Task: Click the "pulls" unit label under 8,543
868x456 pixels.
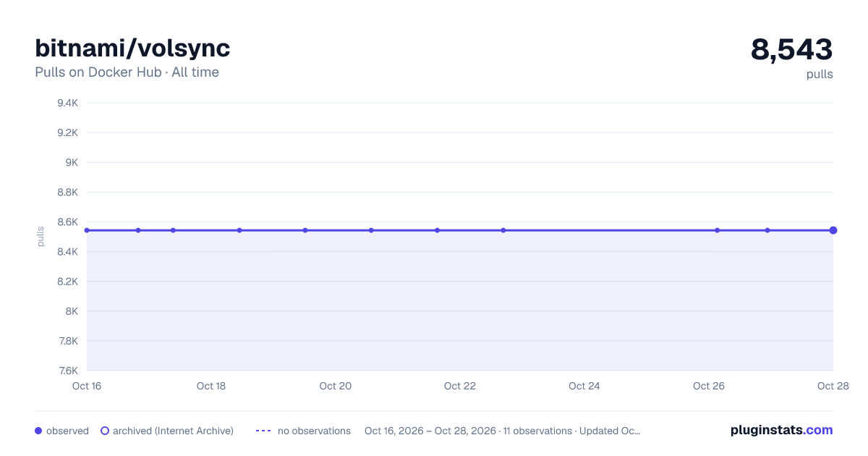Action: (x=820, y=74)
